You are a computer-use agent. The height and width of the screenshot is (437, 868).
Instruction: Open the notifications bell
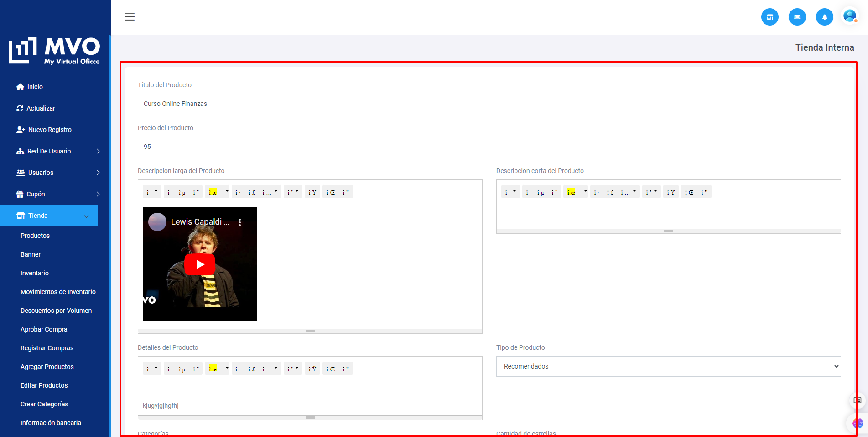click(x=824, y=17)
